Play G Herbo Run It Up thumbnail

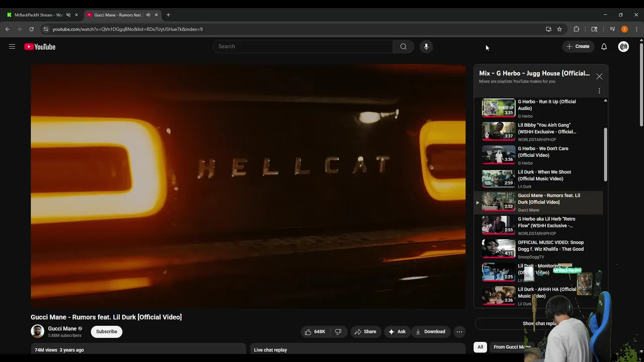point(498,108)
